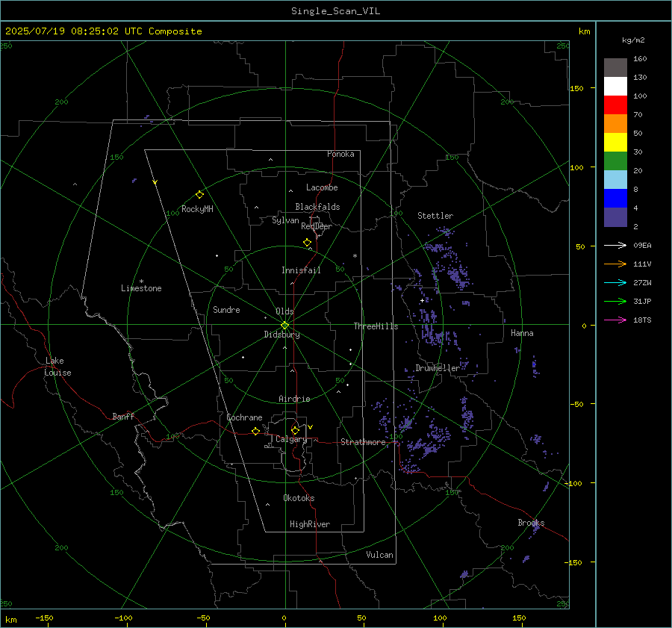Click the white 09EA arrow icon
This screenshot has height=628, width=672.
pos(615,246)
